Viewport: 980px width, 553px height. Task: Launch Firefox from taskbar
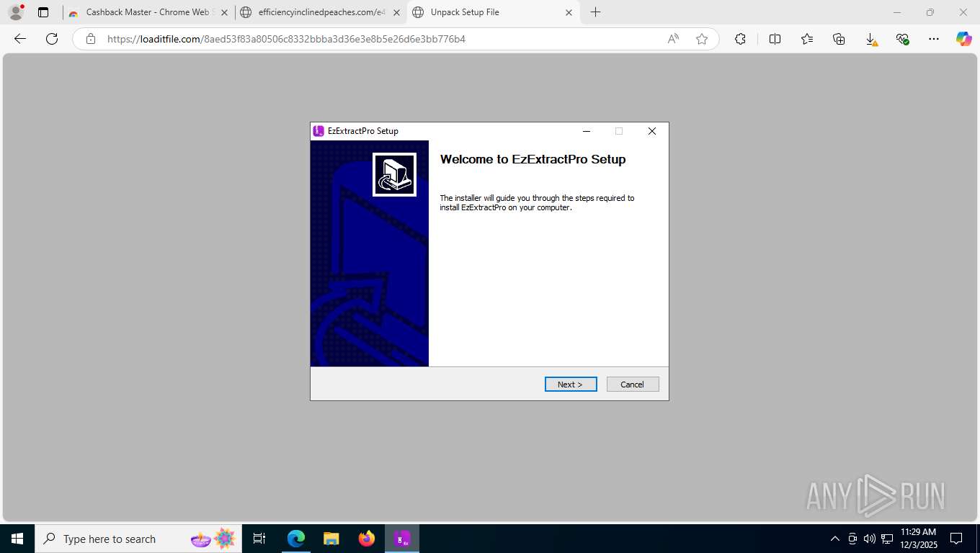click(x=367, y=539)
